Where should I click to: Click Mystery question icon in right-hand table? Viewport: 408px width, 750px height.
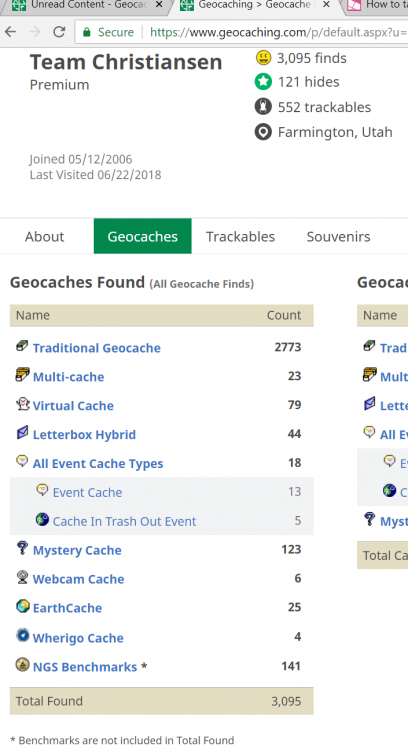369,519
